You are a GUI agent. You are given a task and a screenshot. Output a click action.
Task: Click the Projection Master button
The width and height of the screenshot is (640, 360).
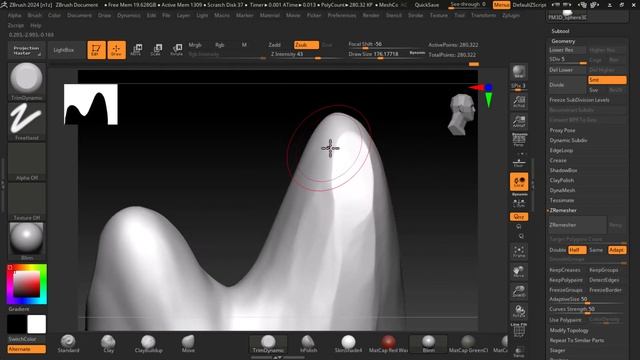(26, 50)
